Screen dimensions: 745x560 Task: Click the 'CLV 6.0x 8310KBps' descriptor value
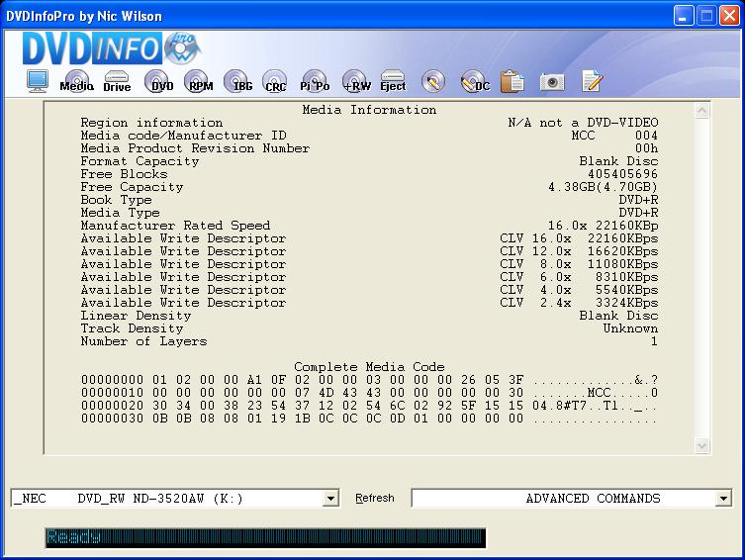579,276
